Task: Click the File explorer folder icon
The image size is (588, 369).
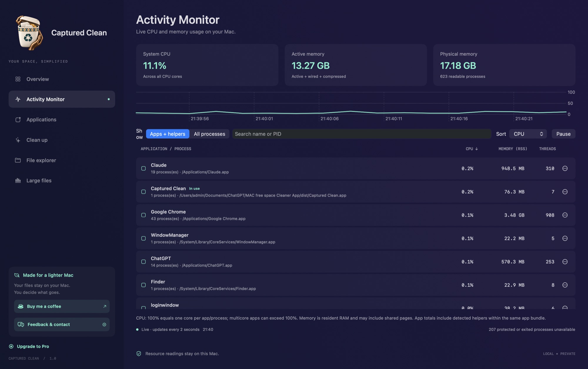Action: pos(18,160)
